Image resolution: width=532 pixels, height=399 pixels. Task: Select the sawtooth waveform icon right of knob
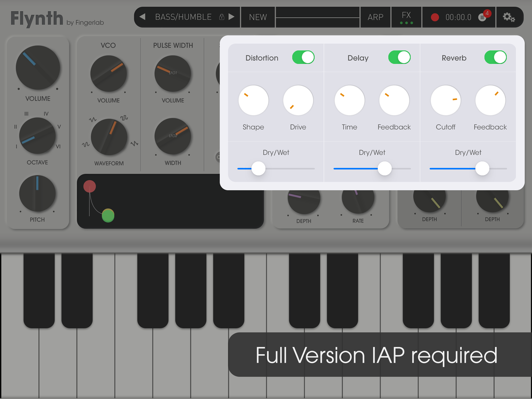click(x=134, y=144)
